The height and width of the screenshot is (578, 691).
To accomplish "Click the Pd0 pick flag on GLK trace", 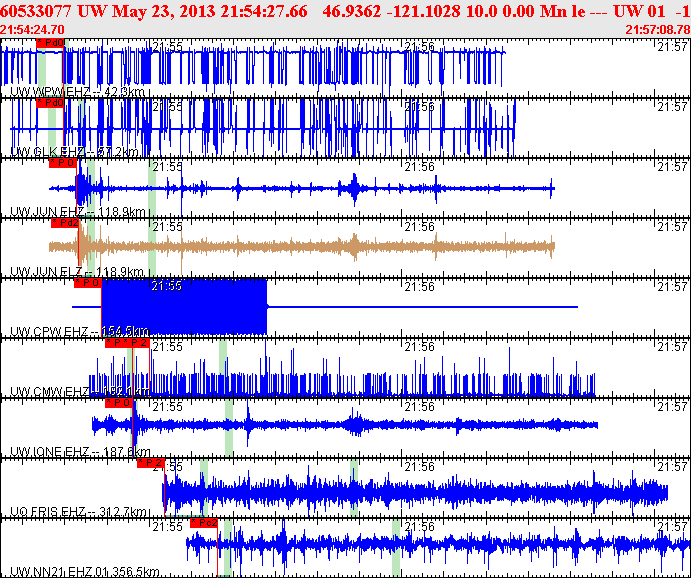I will point(50,103).
